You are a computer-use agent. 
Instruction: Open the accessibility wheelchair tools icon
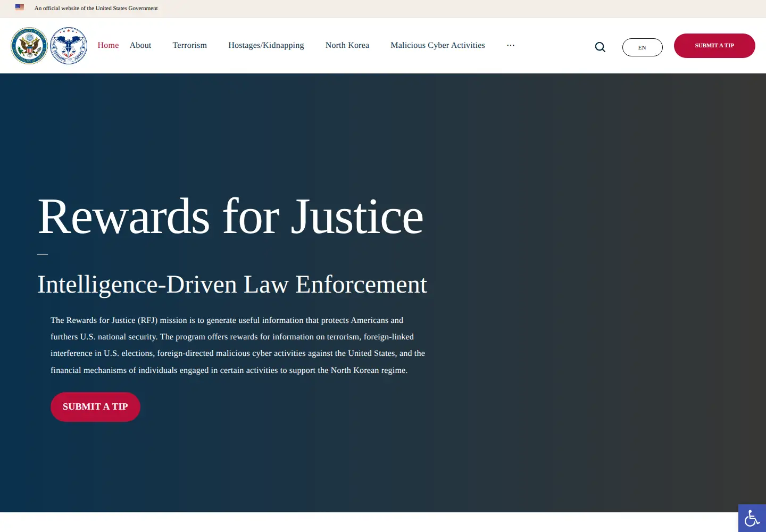tap(752, 518)
